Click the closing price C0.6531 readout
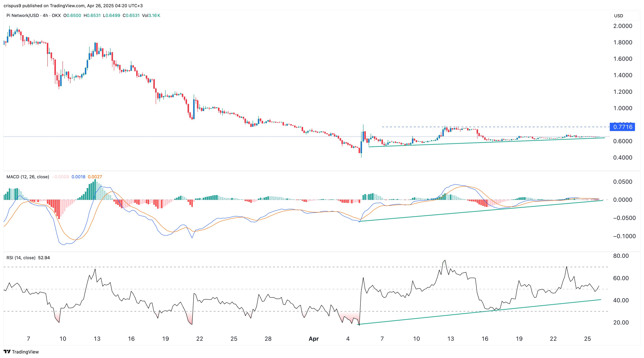Screen dimensions: 644x358 click(131, 16)
